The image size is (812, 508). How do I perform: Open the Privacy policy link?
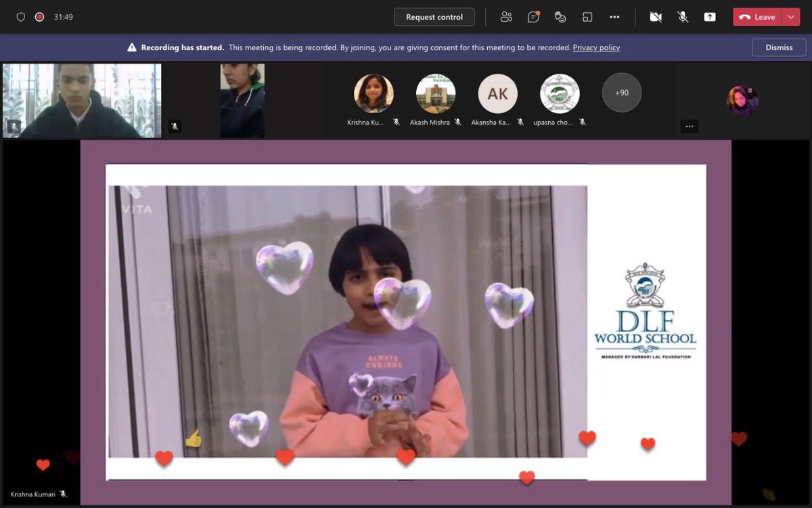(596, 47)
